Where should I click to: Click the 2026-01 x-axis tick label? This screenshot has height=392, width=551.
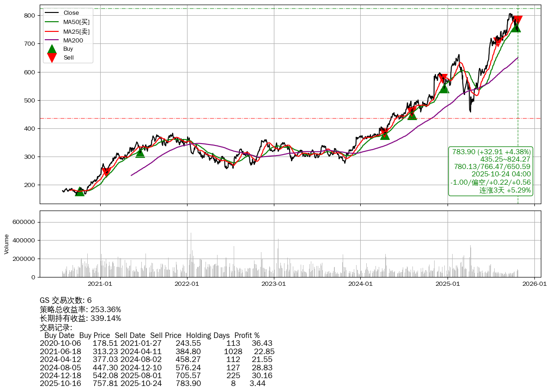pyautogui.click(x=534, y=284)
